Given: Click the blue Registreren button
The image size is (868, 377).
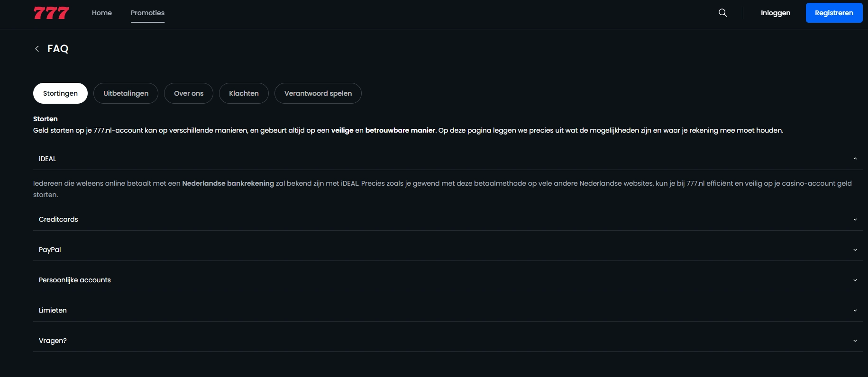Looking at the screenshot, I should 834,13.
